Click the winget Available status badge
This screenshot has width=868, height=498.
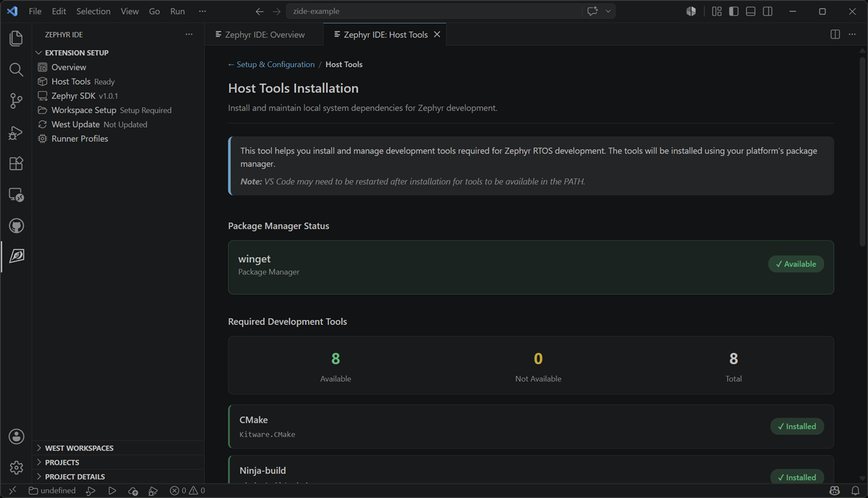796,264
